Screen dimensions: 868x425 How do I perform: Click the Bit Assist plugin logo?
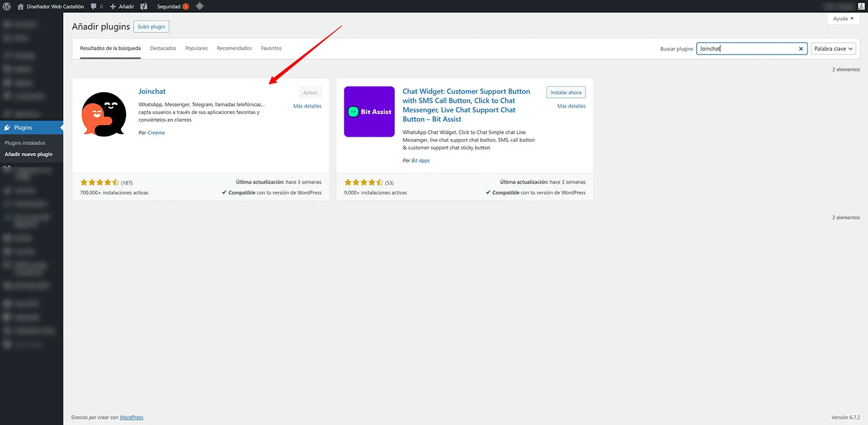tap(369, 112)
